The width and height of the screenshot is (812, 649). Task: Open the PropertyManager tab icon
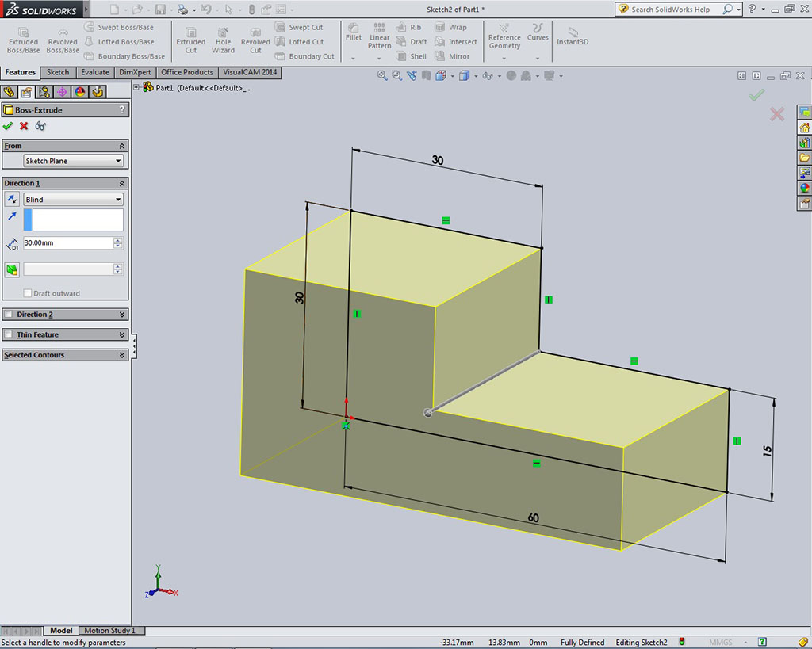[26, 92]
